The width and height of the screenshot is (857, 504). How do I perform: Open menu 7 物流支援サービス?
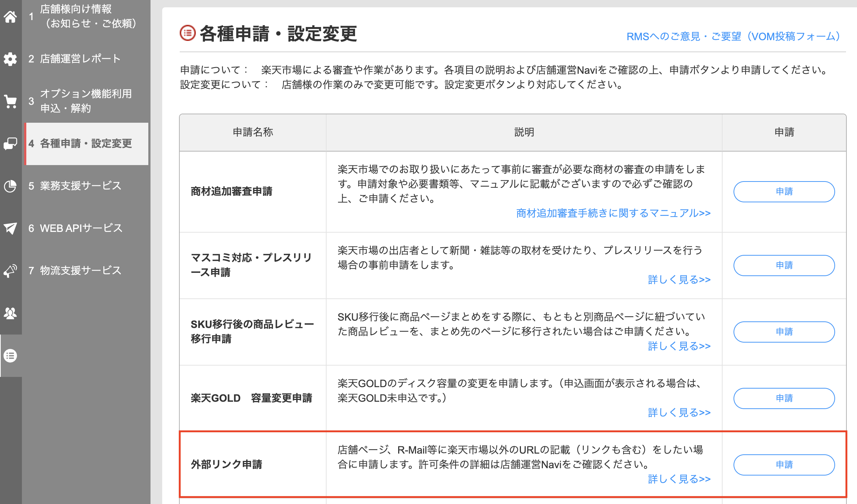(x=86, y=271)
